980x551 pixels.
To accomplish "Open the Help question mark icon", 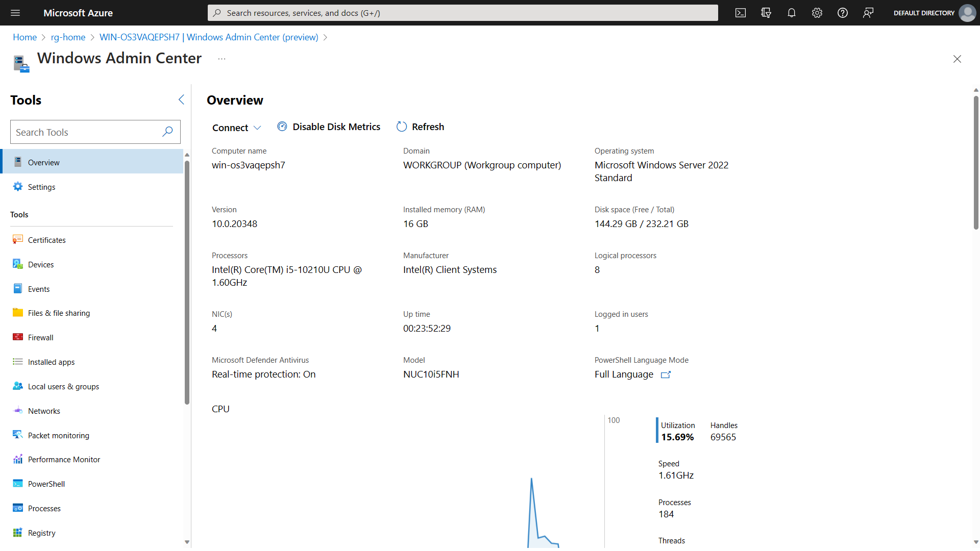I will click(843, 13).
